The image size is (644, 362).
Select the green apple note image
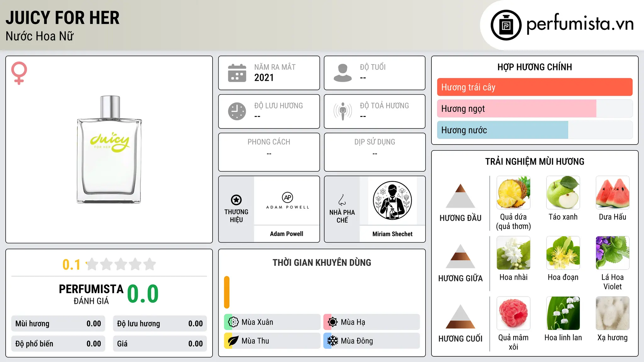563,193
